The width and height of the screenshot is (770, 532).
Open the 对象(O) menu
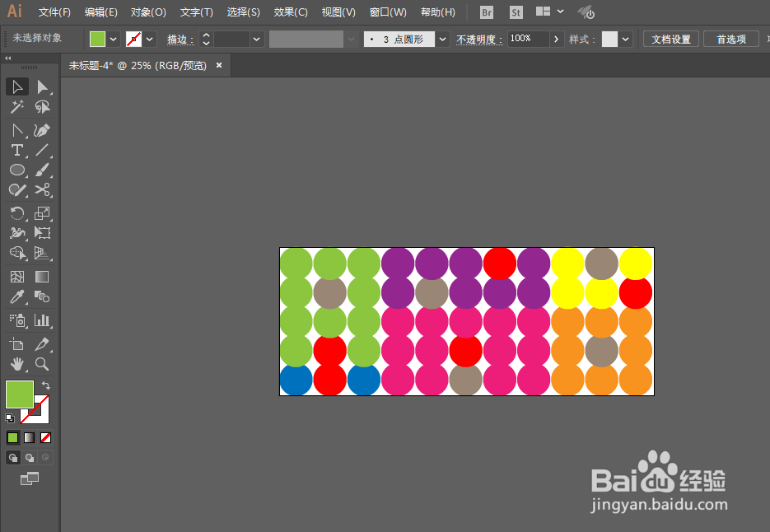148,12
